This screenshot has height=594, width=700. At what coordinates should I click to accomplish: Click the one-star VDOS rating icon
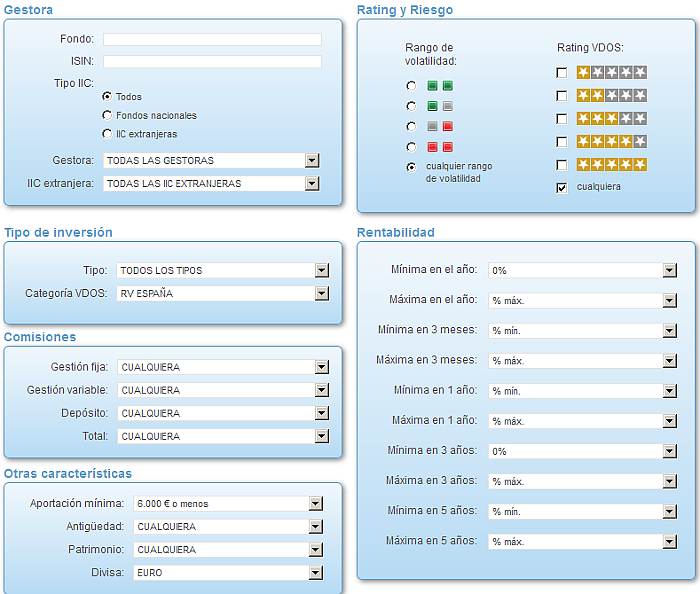611,72
